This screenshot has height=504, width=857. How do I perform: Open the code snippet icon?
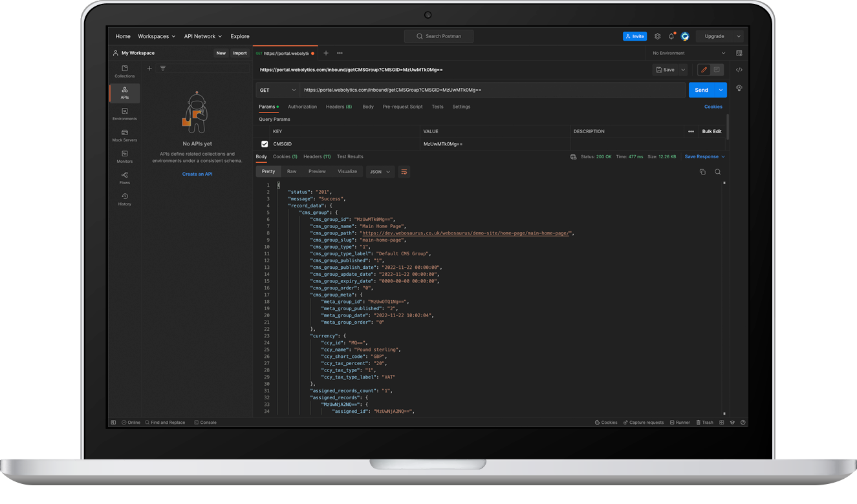point(739,70)
